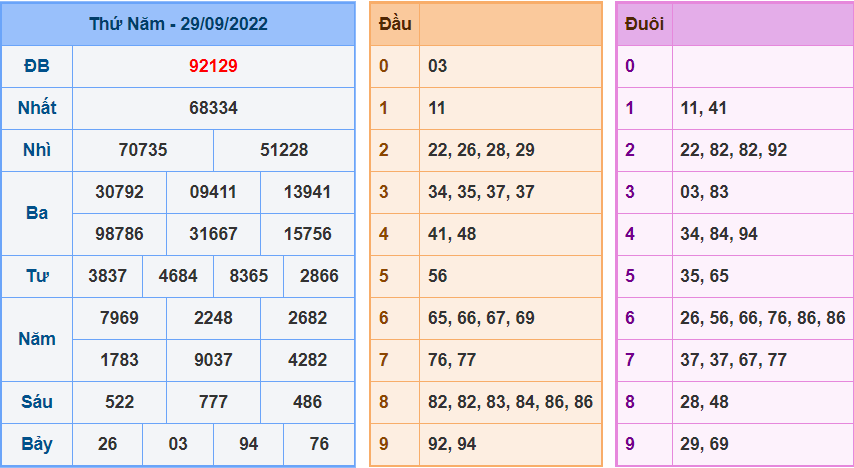Click first prize number 68334
This screenshot has width=854, height=468.
[214, 108]
